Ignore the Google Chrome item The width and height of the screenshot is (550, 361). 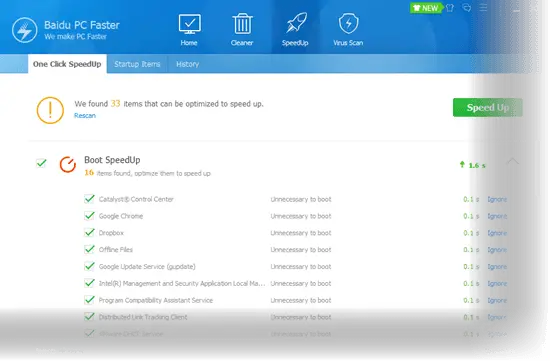tap(497, 216)
